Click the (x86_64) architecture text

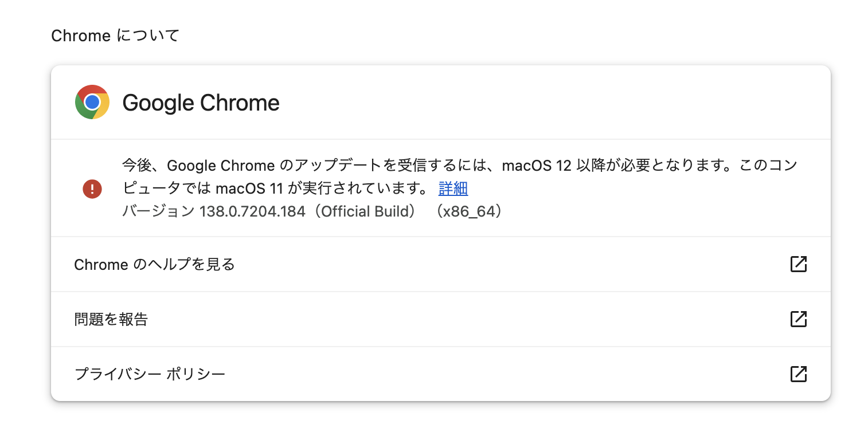[468, 211]
